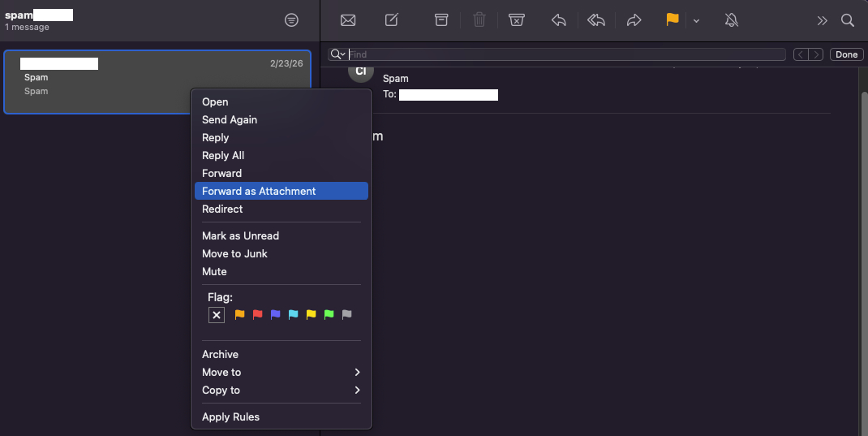
Task: Clear flag using the X box
Action: pyautogui.click(x=217, y=315)
